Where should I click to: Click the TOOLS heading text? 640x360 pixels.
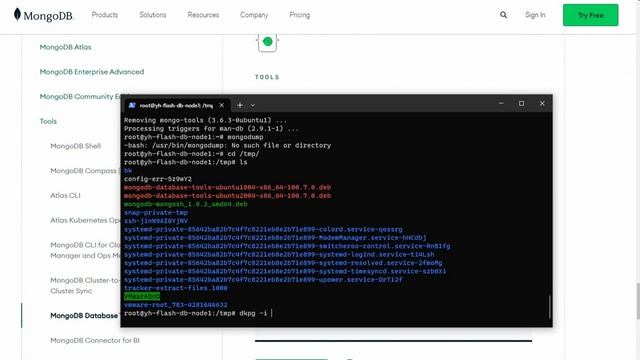tap(267, 77)
